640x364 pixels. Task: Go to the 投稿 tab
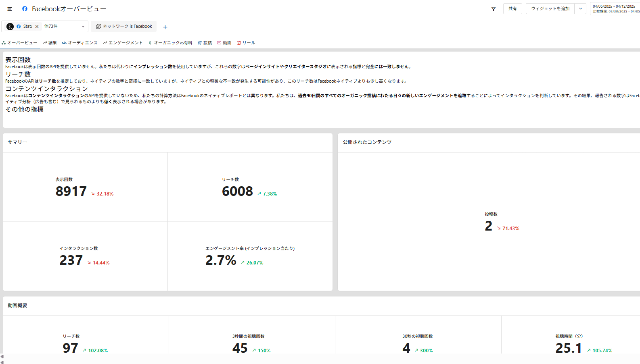pos(205,43)
